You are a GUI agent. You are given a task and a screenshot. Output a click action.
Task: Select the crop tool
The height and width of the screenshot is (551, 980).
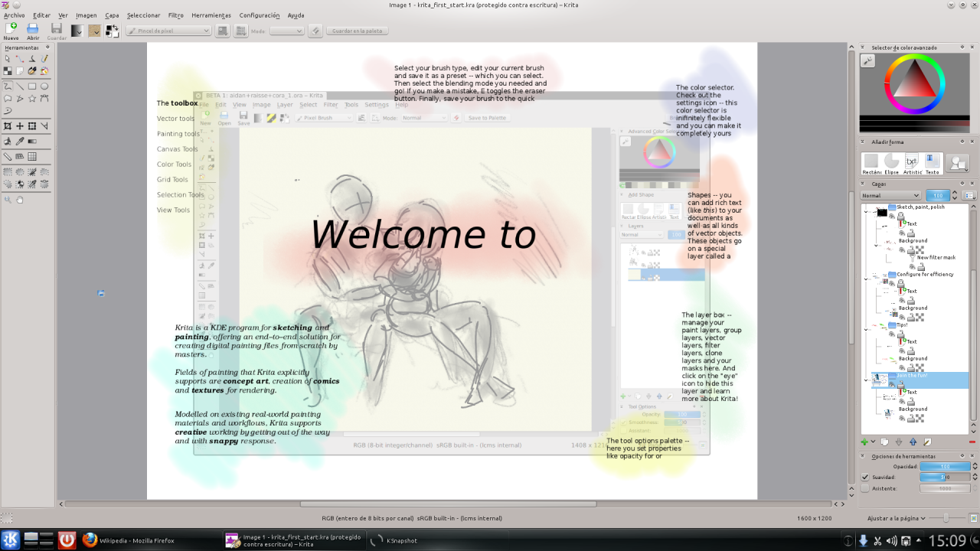8,126
